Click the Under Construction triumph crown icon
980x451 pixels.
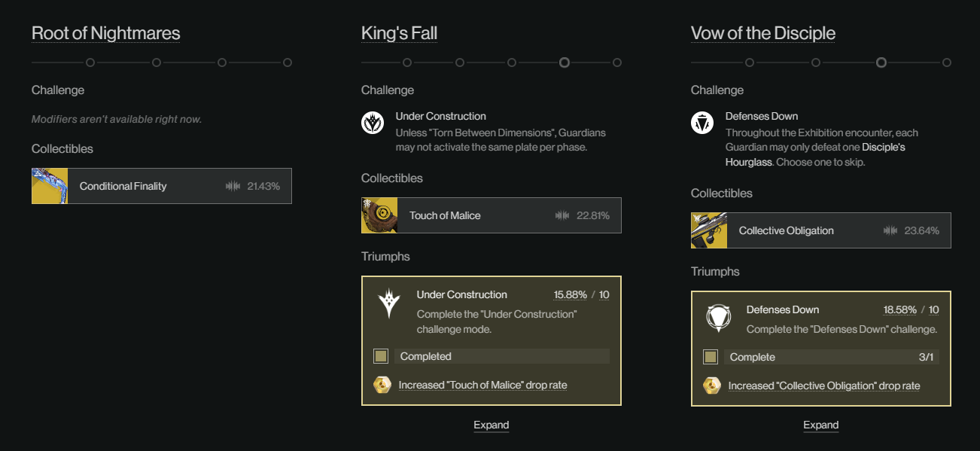[x=388, y=304]
